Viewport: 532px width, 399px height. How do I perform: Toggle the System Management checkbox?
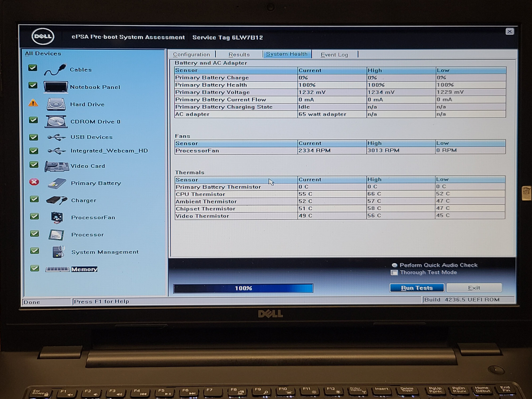click(35, 251)
